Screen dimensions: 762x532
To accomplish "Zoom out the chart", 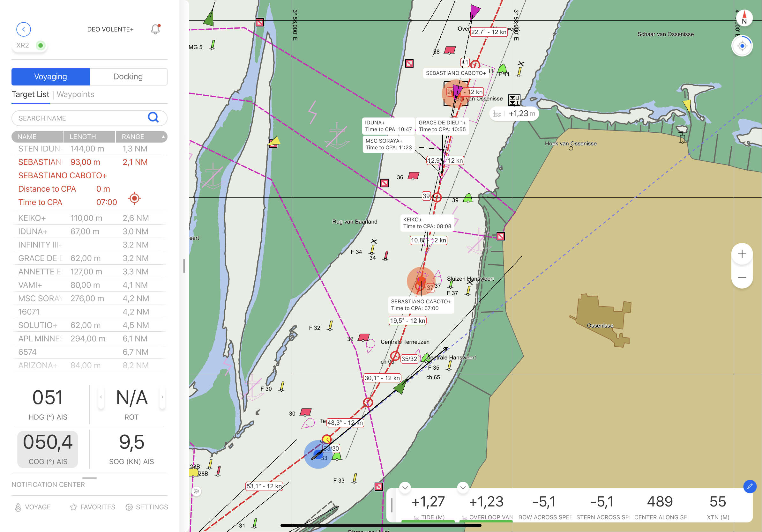I will [x=742, y=277].
